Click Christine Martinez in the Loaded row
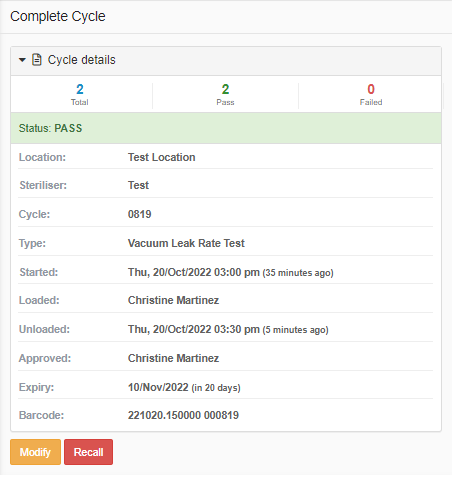The height and width of the screenshot is (477, 453). (173, 300)
